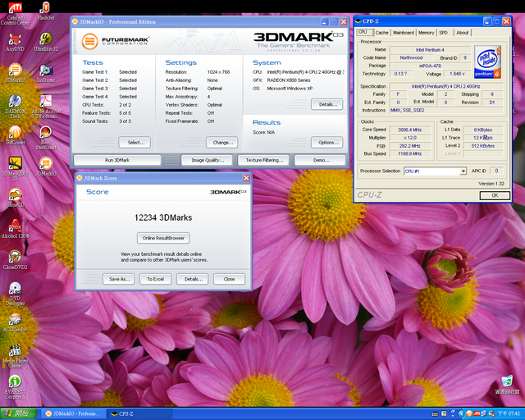Screen dimensions: 525x420
Task: Click the Close button in the Score dialog
Action: (229, 279)
